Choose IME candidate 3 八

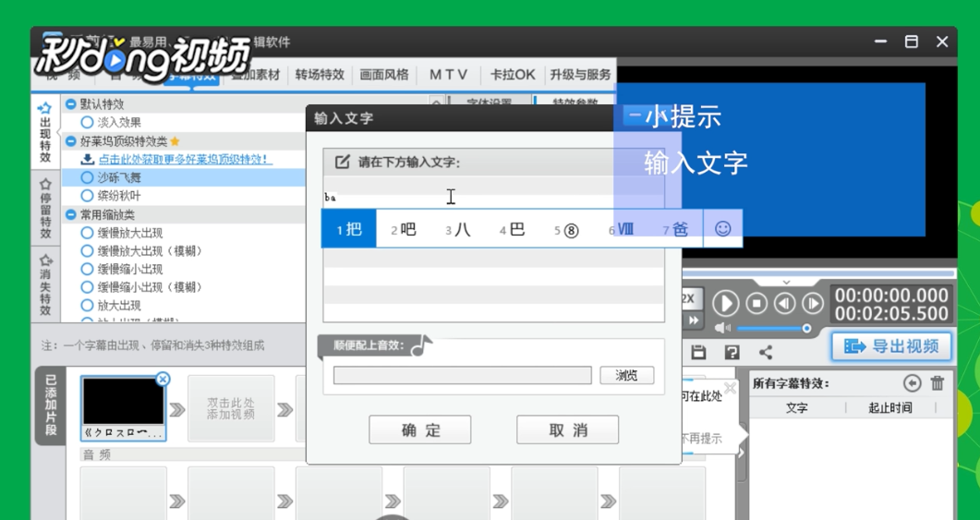pyautogui.click(x=457, y=229)
